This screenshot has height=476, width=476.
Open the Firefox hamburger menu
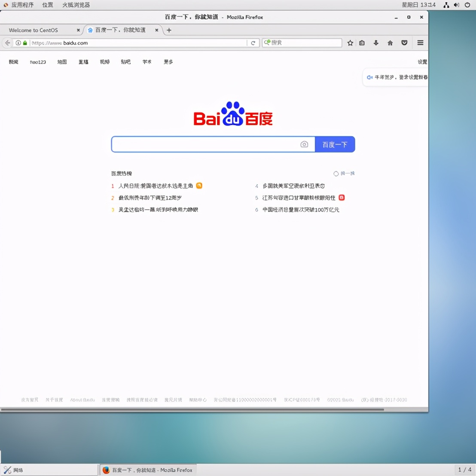coord(420,43)
